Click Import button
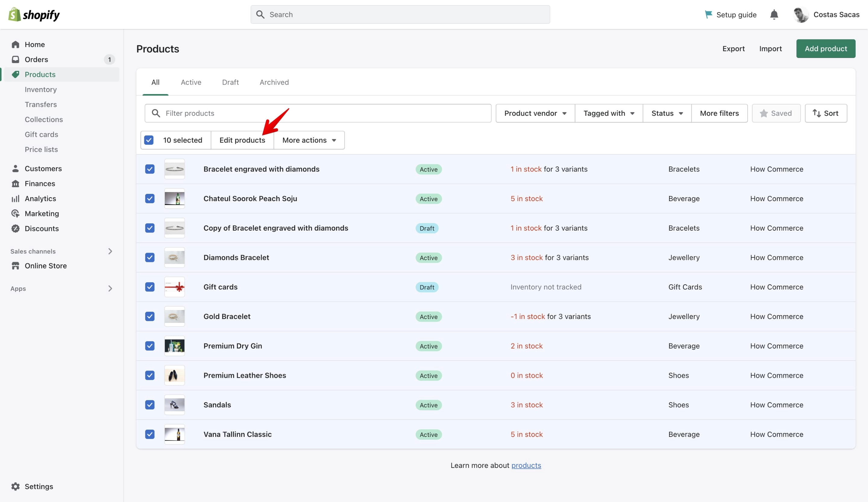Image resolution: width=868 pixels, height=502 pixels. [x=771, y=49]
